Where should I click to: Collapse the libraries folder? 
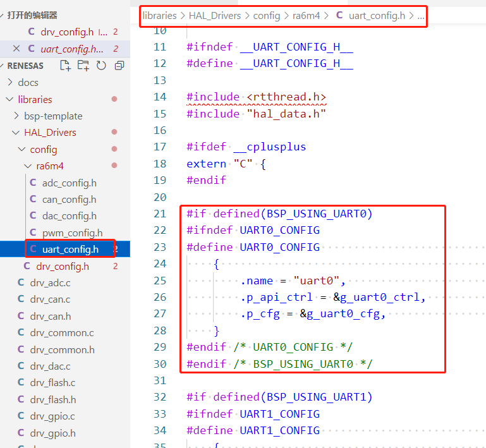click(x=9, y=100)
